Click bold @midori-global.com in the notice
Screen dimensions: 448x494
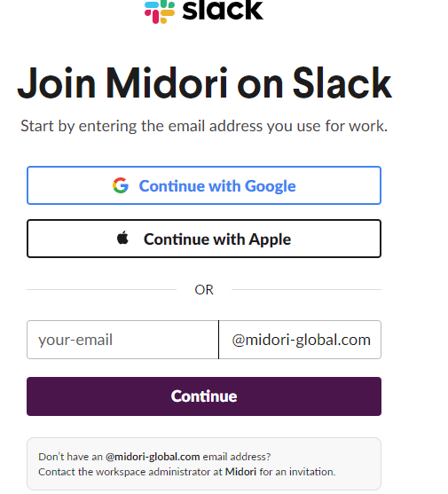153,457
